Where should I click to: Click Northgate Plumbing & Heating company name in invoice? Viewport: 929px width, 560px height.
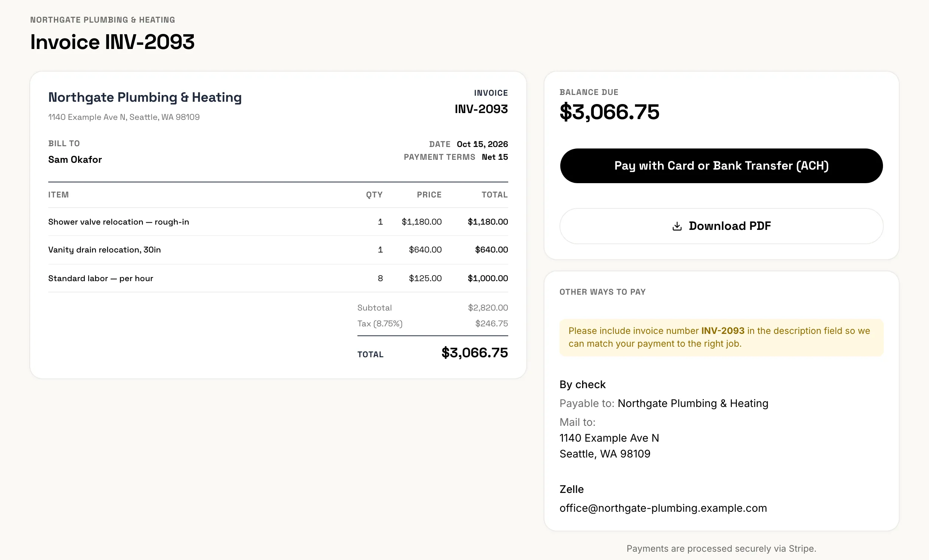click(145, 97)
